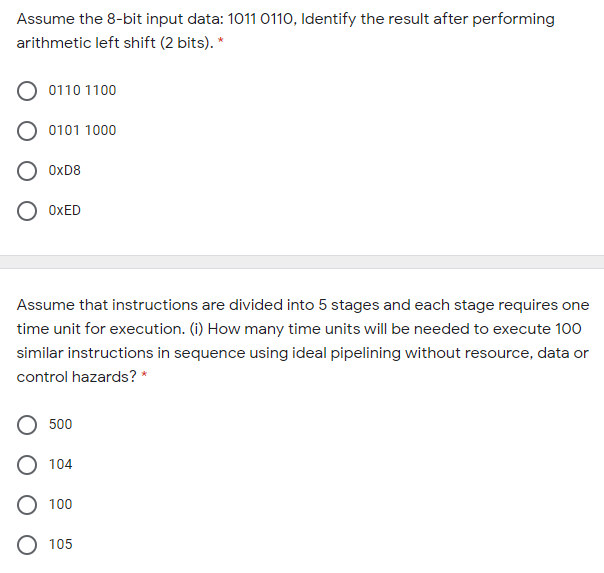Image resolution: width=604 pixels, height=573 pixels.
Task: Pick the 0xD8 radio button
Action: click(29, 171)
